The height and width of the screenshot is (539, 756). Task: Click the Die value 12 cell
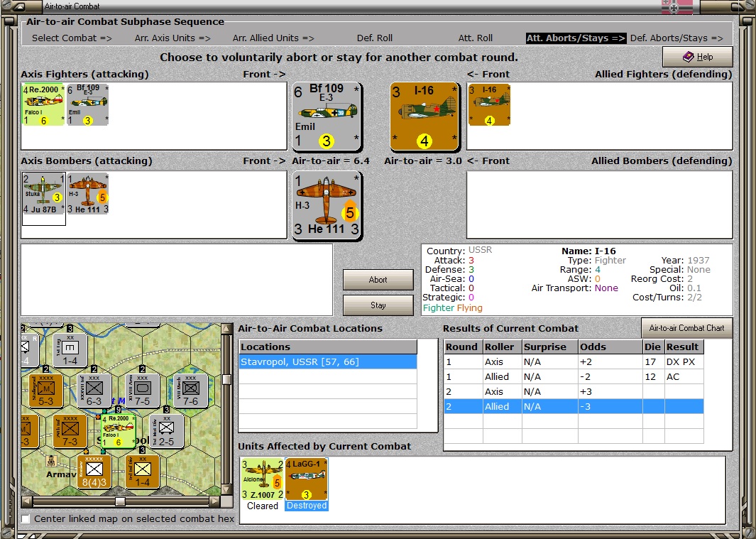point(653,376)
